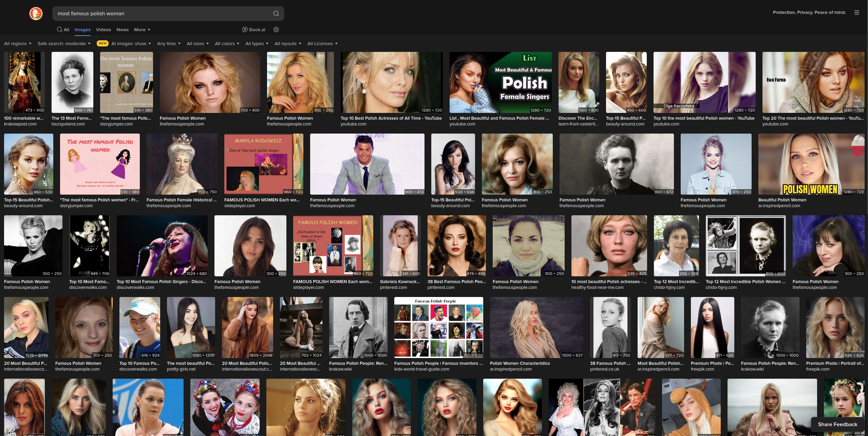Screen dimensions: 868x436
Task: Switch to the News tab
Action: [x=122, y=29]
